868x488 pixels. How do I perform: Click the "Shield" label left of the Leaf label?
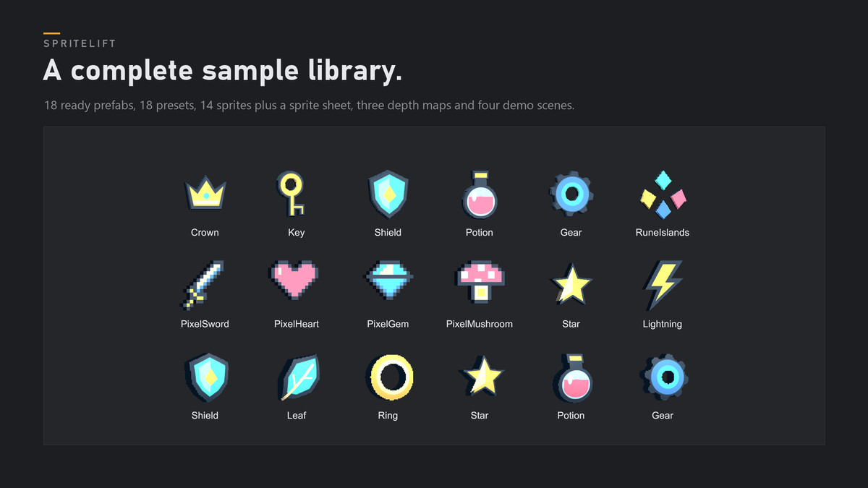(x=205, y=416)
